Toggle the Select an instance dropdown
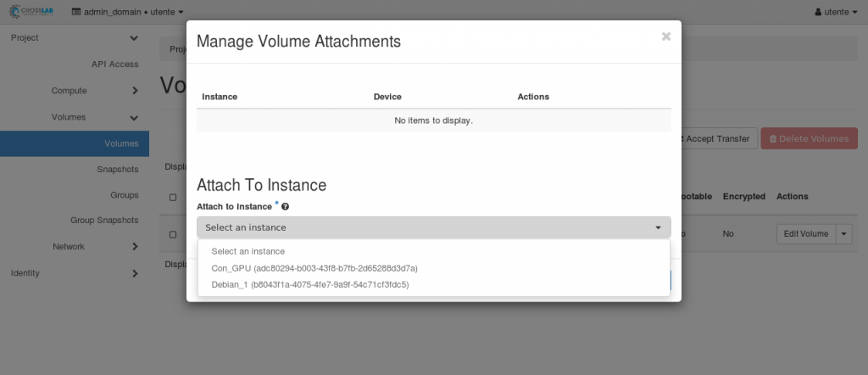 coord(433,227)
